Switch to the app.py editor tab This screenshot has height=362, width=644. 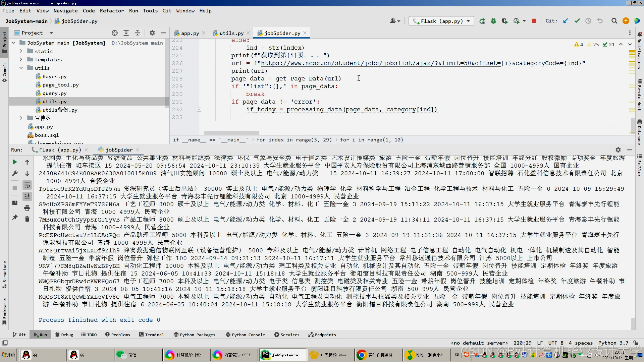tap(190, 33)
